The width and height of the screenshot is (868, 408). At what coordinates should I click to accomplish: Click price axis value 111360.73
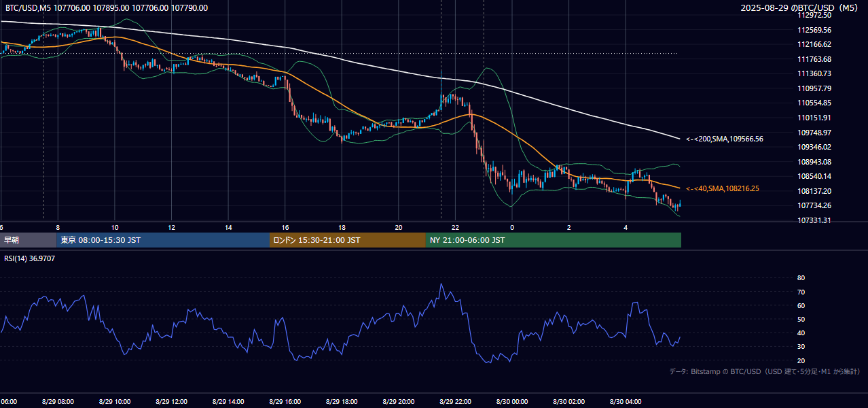[x=814, y=73]
